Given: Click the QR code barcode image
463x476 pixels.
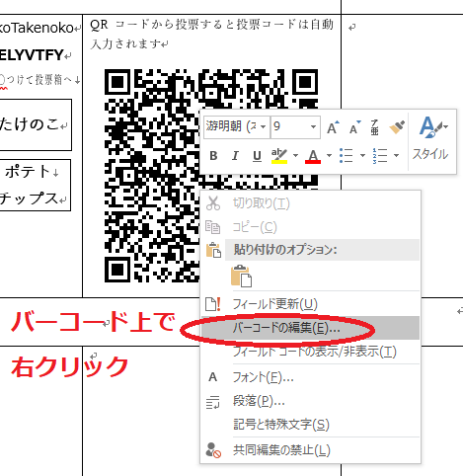Looking at the screenshot, I should pyautogui.click(x=151, y=176).
